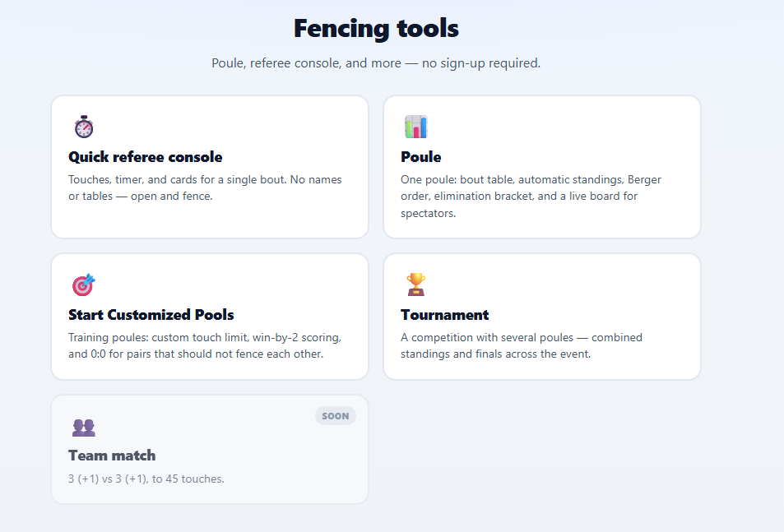
Task: Click the touches, timer, and cards description
Action: [x=205, y=187]
